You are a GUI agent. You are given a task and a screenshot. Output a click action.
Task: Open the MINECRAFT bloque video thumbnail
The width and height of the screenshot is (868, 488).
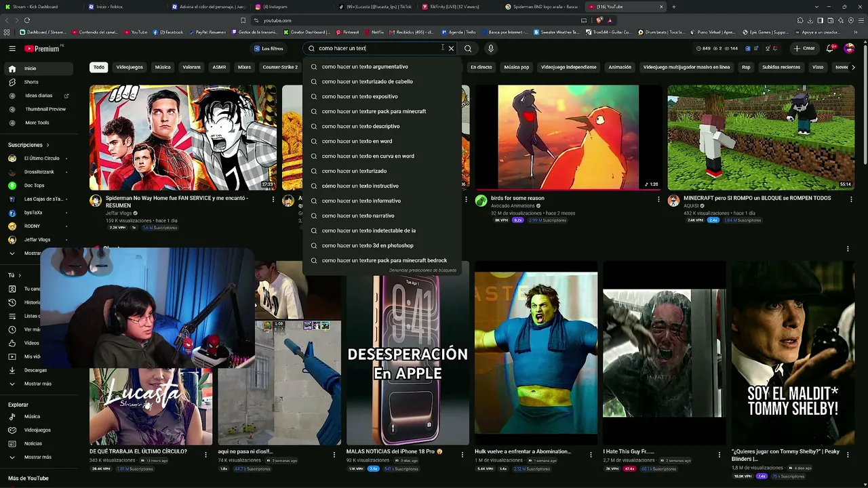(760, 138)
